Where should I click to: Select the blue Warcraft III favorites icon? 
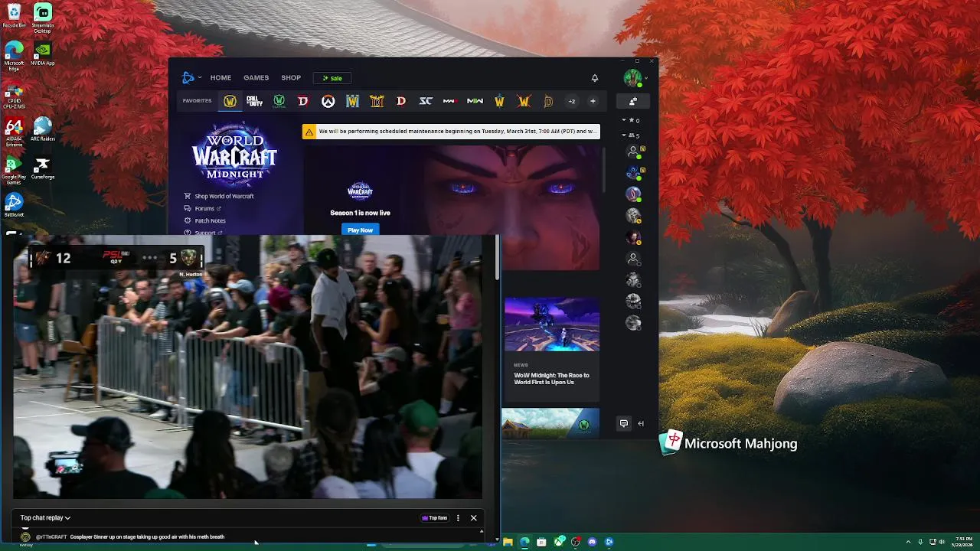point(352,101)
